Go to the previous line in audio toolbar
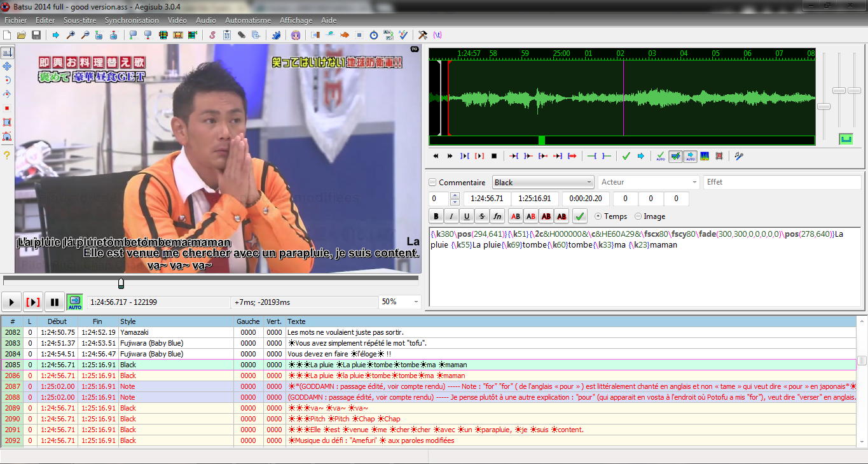 (436, 156)
